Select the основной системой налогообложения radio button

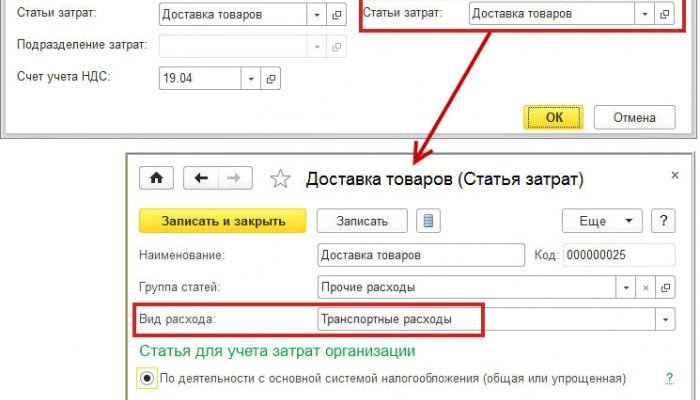[x=147, y=378]
